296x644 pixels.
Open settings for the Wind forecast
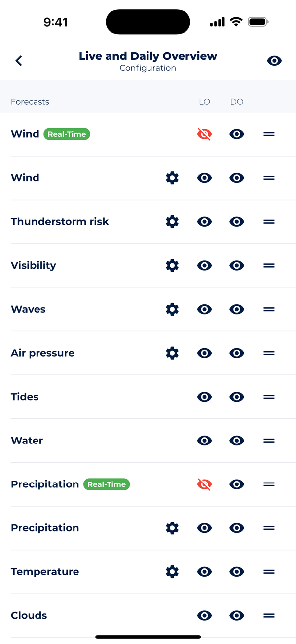(172, 178)
